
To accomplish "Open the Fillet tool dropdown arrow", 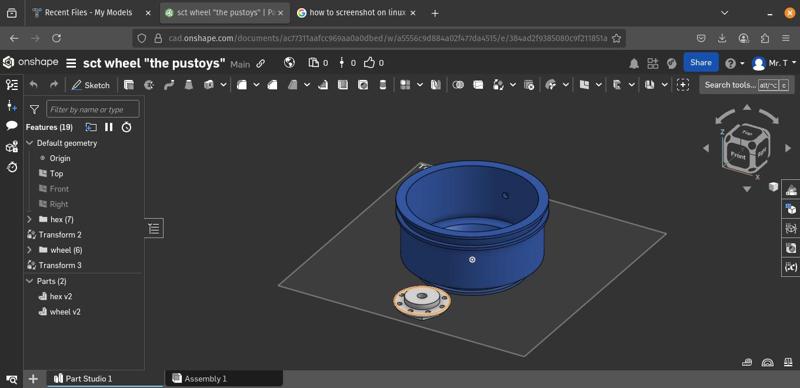I will (256, 85).
